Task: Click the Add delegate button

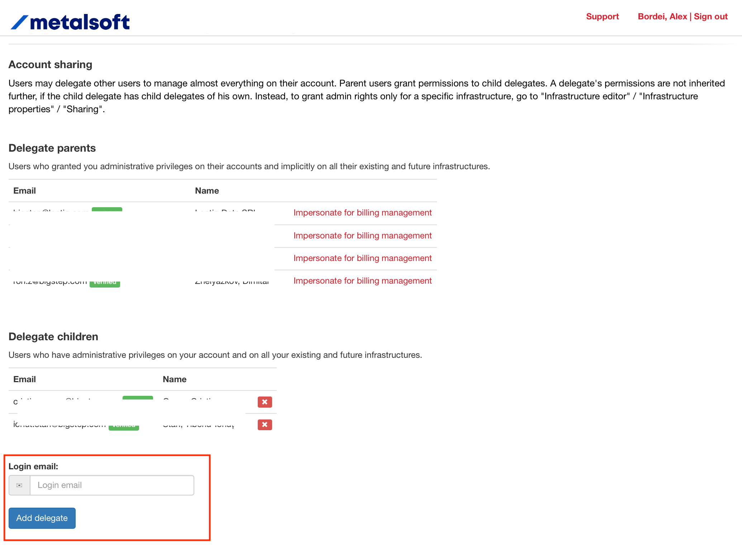Action: 42,518
